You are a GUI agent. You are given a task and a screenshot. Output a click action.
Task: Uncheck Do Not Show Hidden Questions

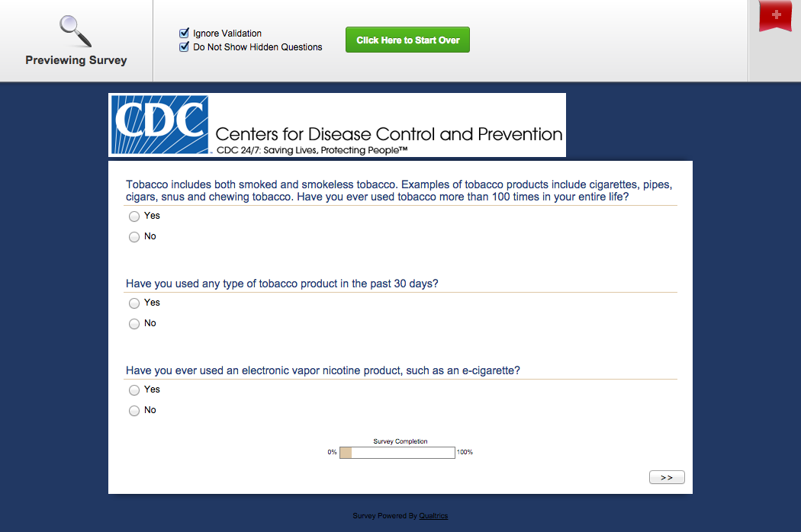click(x=184, y=47)
